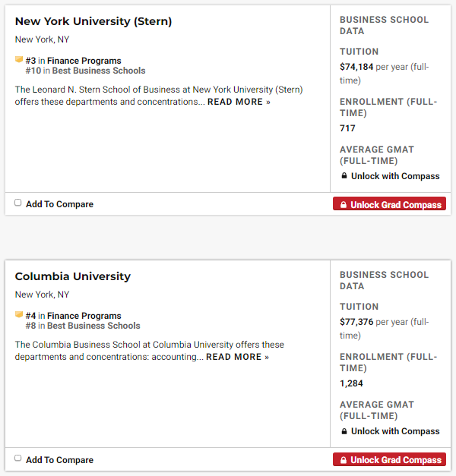The image size is (456, 476).
Task: Open Finance Programs ranking link under Columbia
Action: click(x=84, y=316)
